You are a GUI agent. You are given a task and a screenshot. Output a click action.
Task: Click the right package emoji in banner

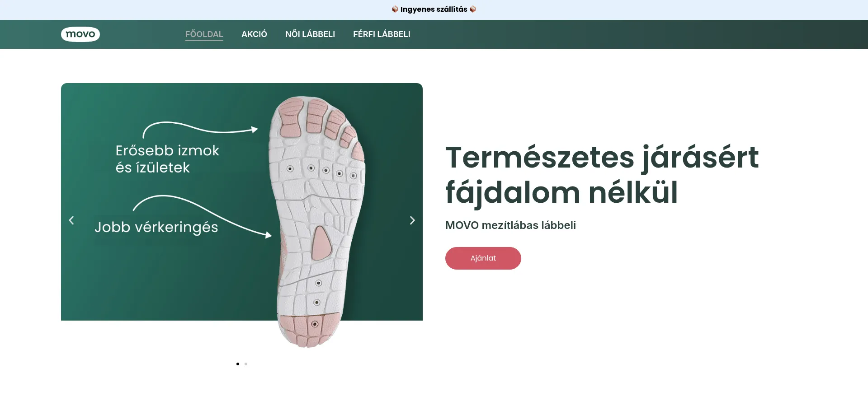point(473,9)
